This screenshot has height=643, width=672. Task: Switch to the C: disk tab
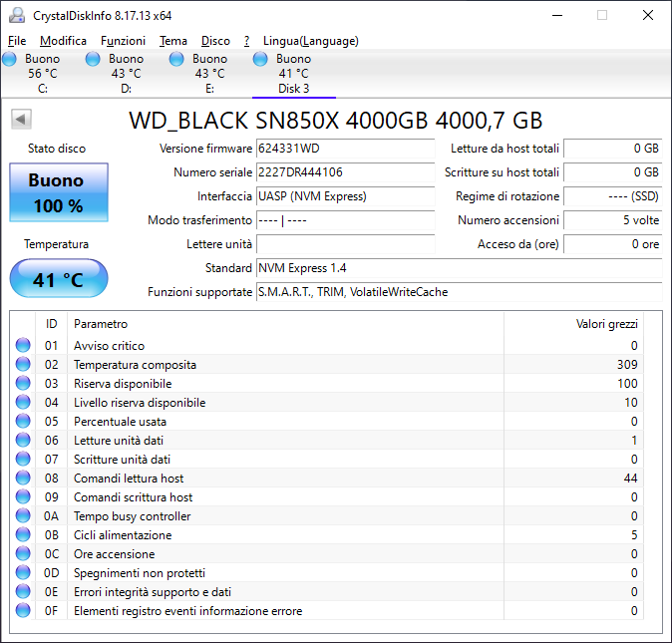point(43,74)
